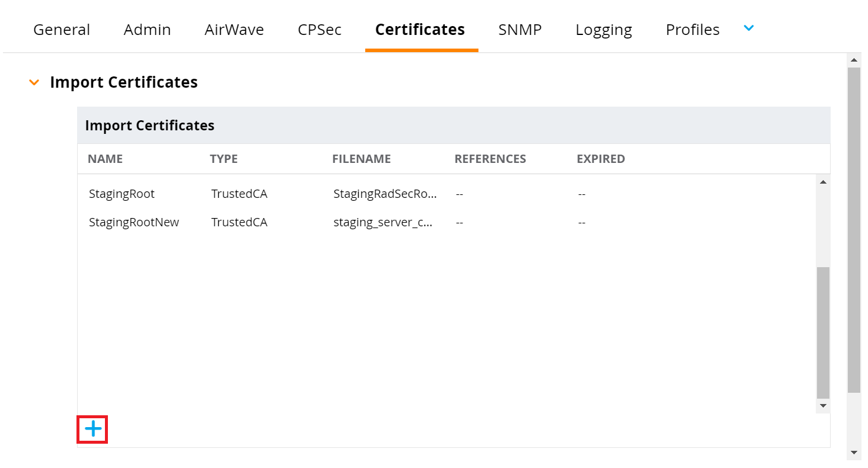Switch to the Logging tab
The image size is (868, 468).
click(604, 30)
